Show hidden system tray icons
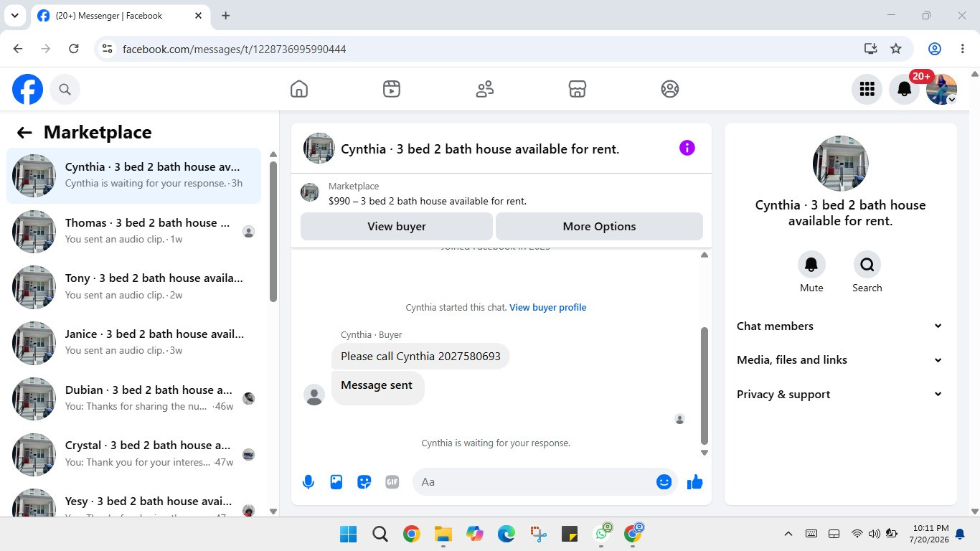Screen dimensions: 980x551 788,534
